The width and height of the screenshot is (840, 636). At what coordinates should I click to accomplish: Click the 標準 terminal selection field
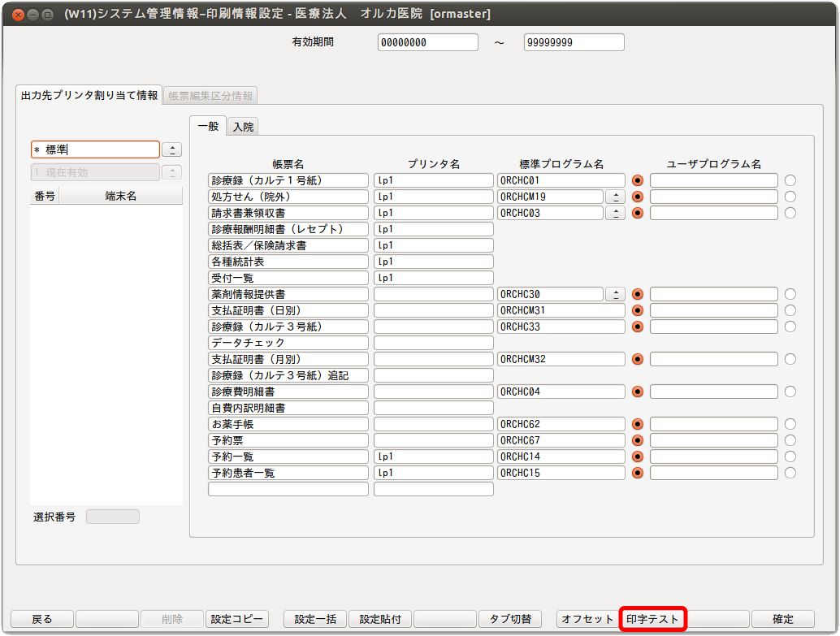coord(95,149)
